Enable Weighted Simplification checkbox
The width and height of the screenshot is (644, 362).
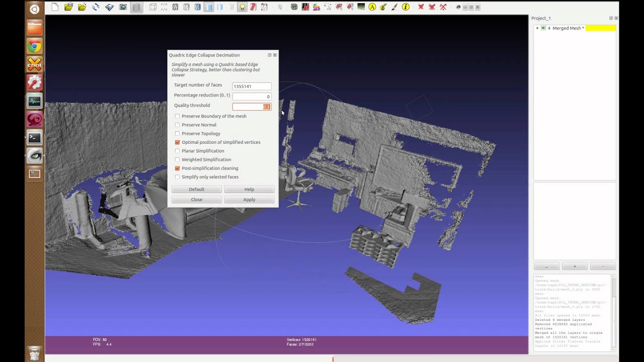coord(177,159)
